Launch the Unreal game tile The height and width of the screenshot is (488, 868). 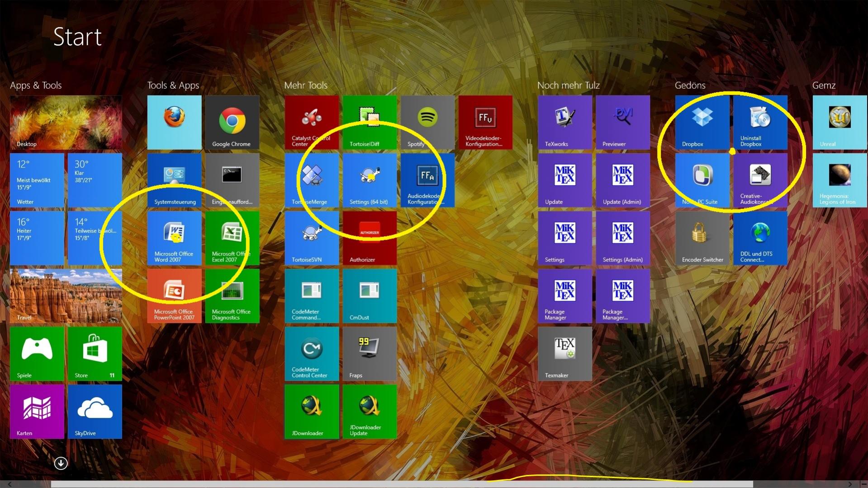click(840, 122)
